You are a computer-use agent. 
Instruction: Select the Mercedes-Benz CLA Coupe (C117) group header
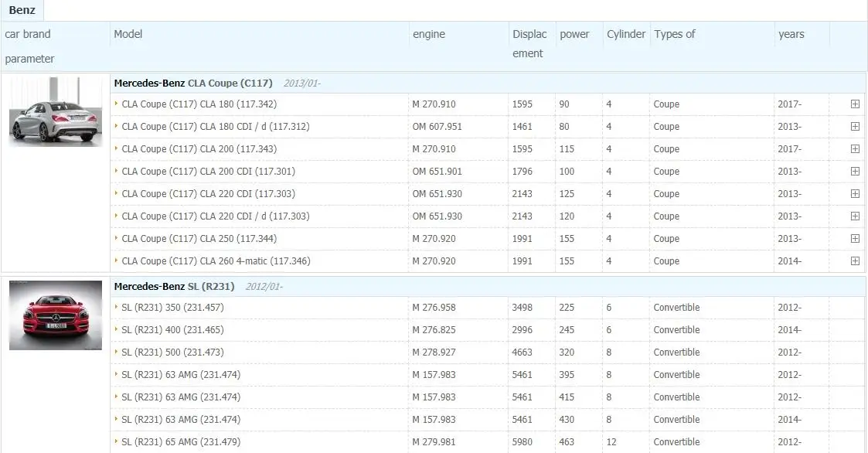pos(193,83)
